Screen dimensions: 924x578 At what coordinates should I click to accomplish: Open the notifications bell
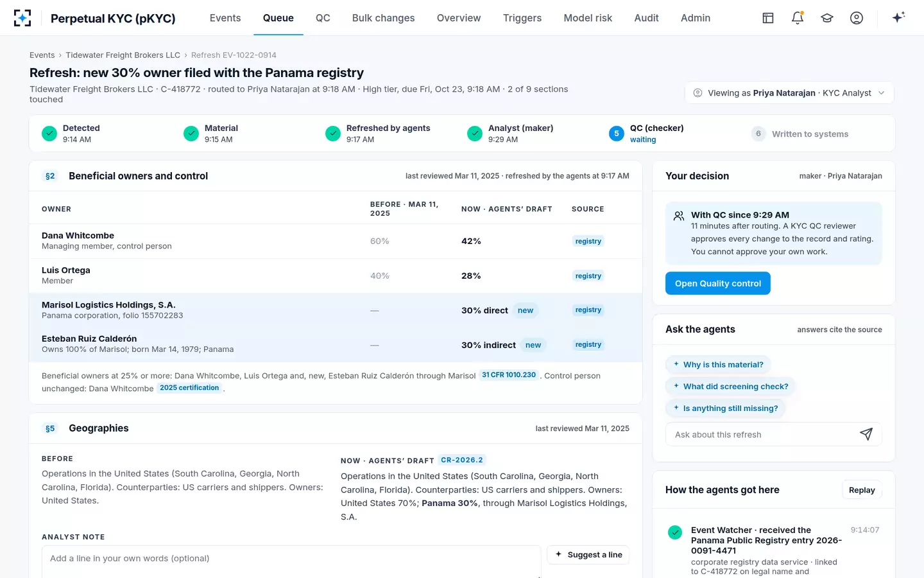(x=798, y=18)
